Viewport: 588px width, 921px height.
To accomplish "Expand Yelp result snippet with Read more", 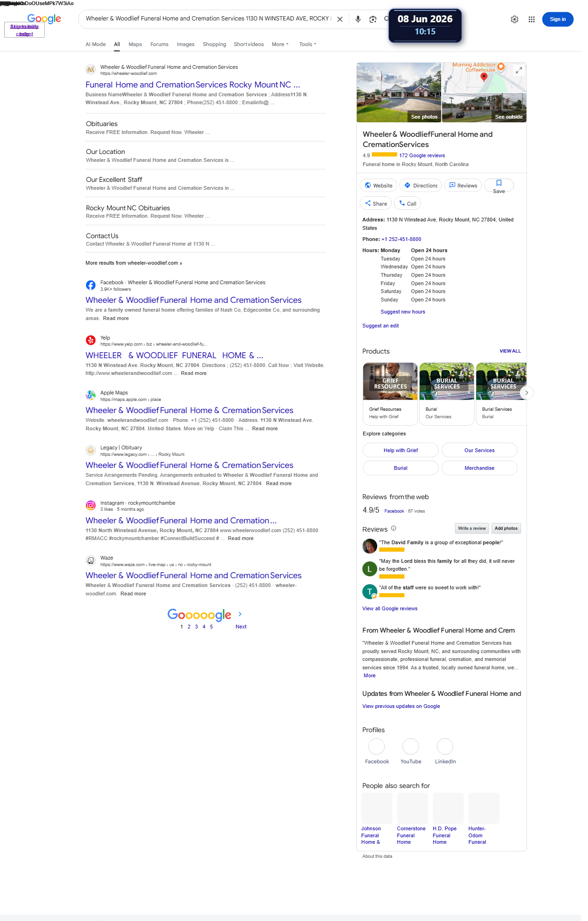I will [194, 374].
